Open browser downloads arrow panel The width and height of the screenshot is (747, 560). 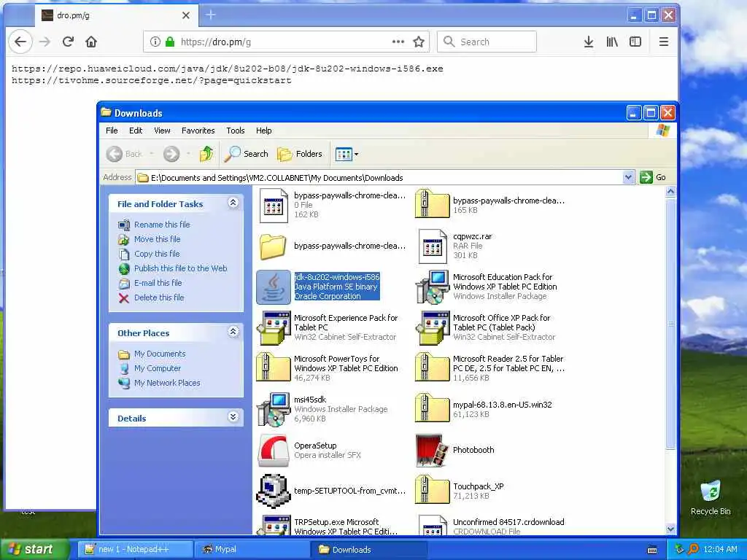589,42
